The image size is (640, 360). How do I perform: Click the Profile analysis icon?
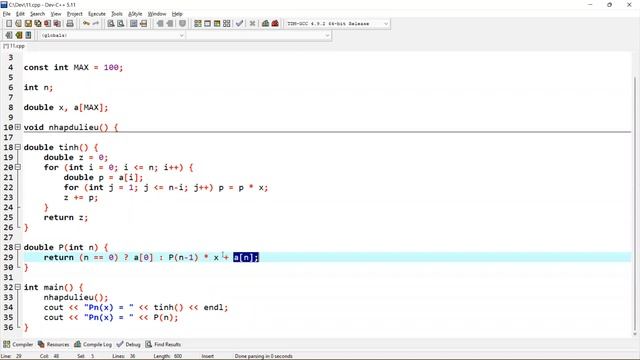[x=265, y=24]
